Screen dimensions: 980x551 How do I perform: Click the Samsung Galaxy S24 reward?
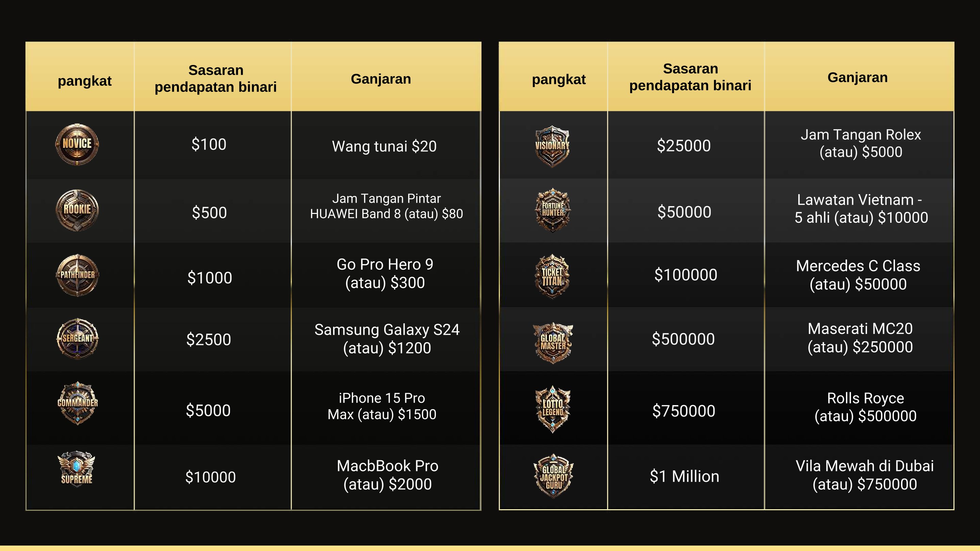point(387,339)
